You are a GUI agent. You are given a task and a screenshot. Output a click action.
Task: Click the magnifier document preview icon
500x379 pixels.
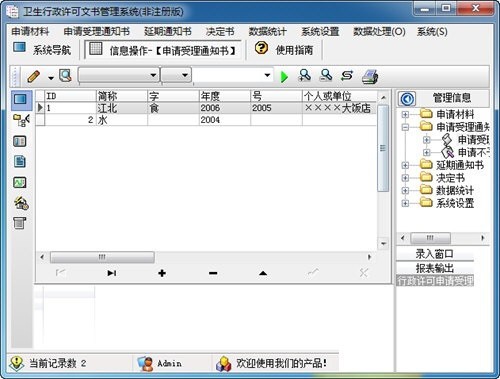coord(65,76)
